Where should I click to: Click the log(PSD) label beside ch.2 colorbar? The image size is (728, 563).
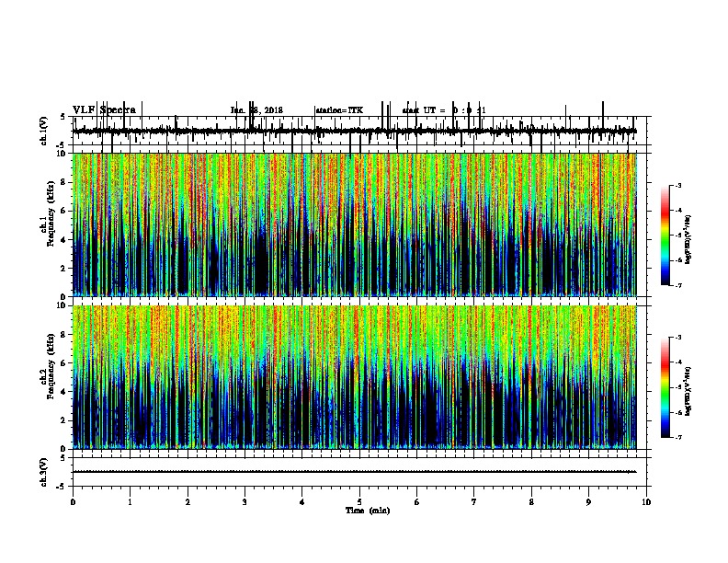pyautogui.click(x=688, y=392)
